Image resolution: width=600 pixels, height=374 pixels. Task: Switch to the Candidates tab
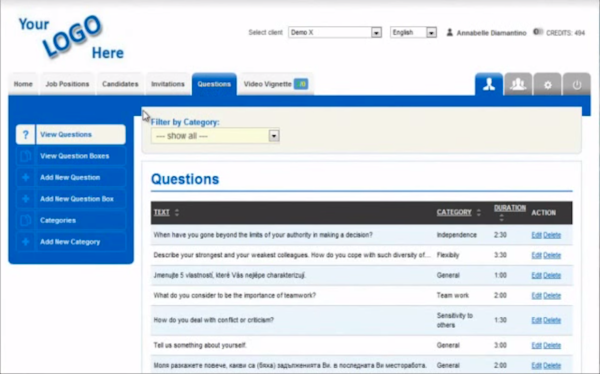point(120,84)
